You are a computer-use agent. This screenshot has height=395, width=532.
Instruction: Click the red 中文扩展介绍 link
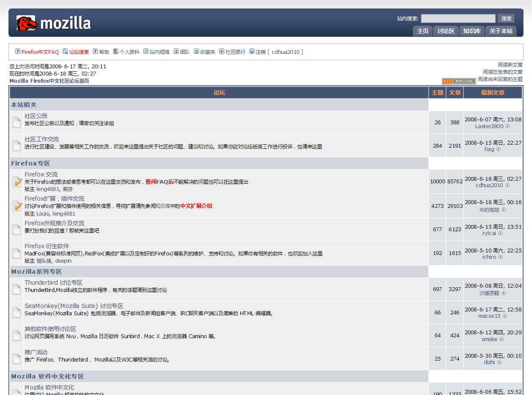(x=196, y=206)
